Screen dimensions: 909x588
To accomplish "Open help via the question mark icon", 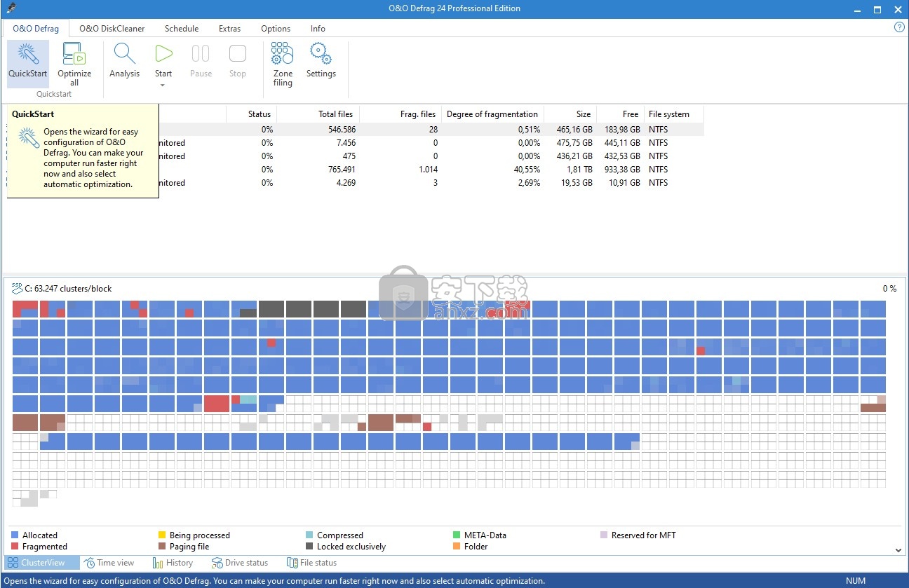I will [x=899, y=27].
